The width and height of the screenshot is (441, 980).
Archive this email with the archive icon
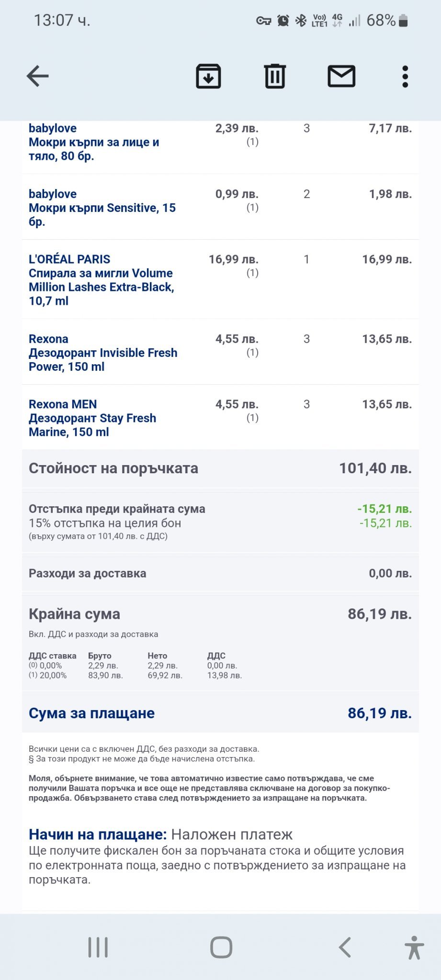(208, 76)
